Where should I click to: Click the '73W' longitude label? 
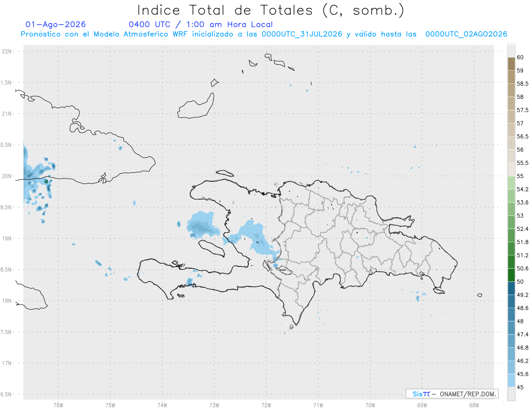click(x=214, y=404)
